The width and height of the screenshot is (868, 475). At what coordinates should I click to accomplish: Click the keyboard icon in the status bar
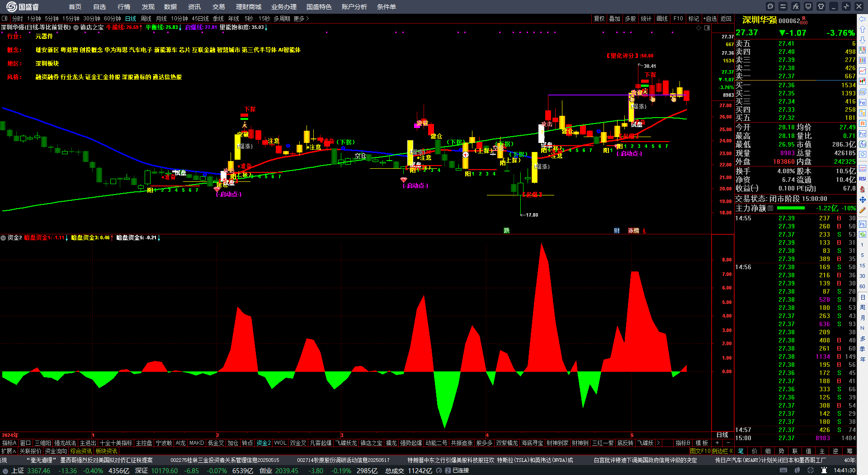click(x=783, y=470)
